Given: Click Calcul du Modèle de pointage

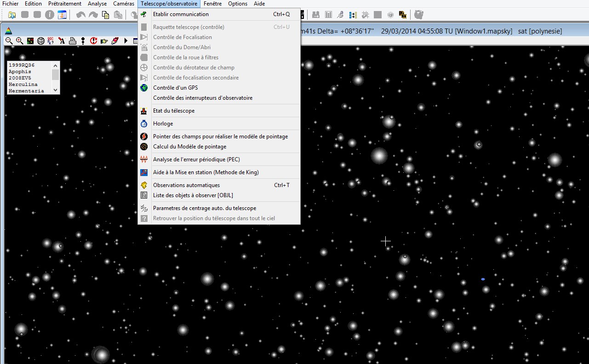Looking at the screenshot, I should pos(189,147).
